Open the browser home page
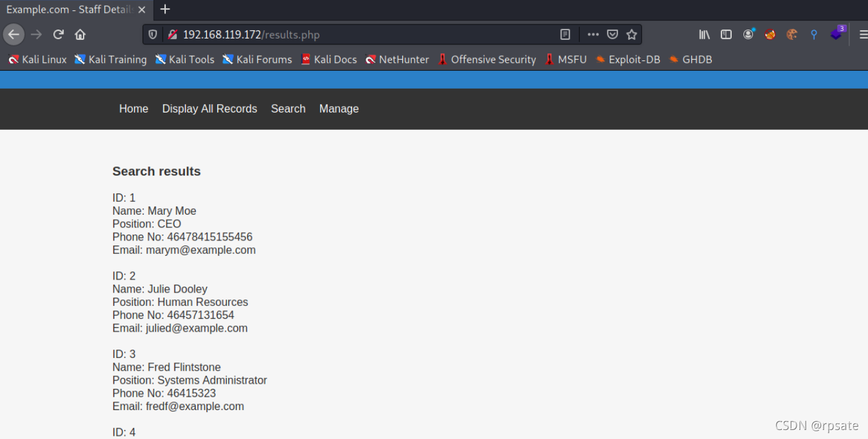This screenshot has width=868, height=439. point(80,35)
